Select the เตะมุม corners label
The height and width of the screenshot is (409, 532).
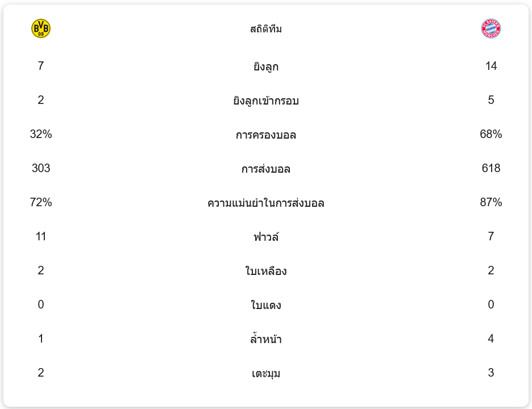point(266,373)
